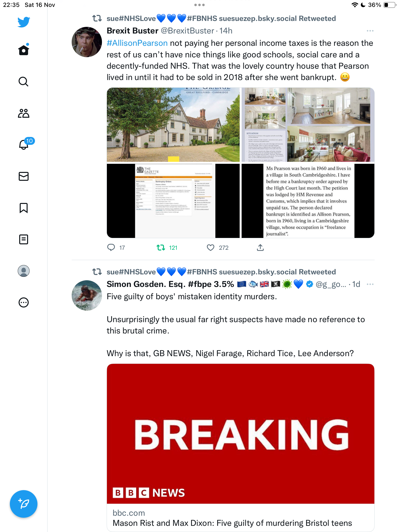Open Lists icon in sidebar
This screenshot has height=532, width=399.
[24, 239]
